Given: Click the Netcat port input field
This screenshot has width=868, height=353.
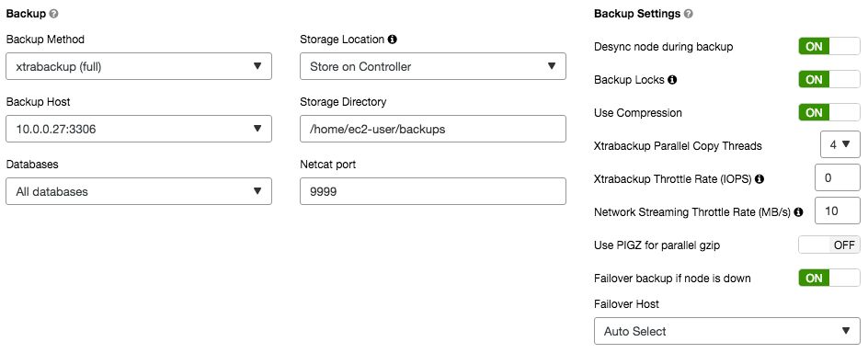Looking at the screenshot, I should 433,191.
